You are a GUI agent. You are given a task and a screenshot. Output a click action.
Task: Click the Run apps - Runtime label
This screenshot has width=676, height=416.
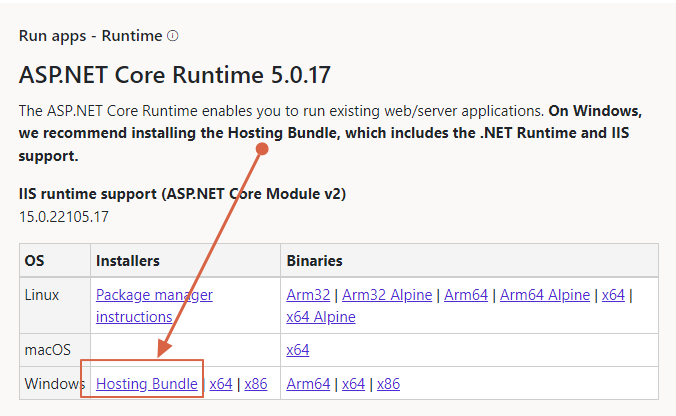[x=91, y=36]
